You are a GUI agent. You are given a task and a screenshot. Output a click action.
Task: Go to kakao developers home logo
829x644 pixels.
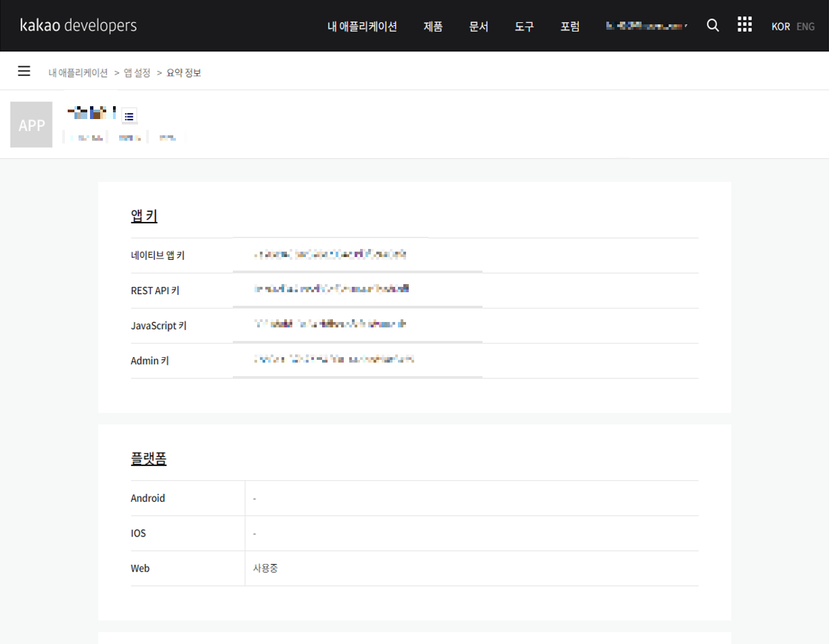[79, 26]
